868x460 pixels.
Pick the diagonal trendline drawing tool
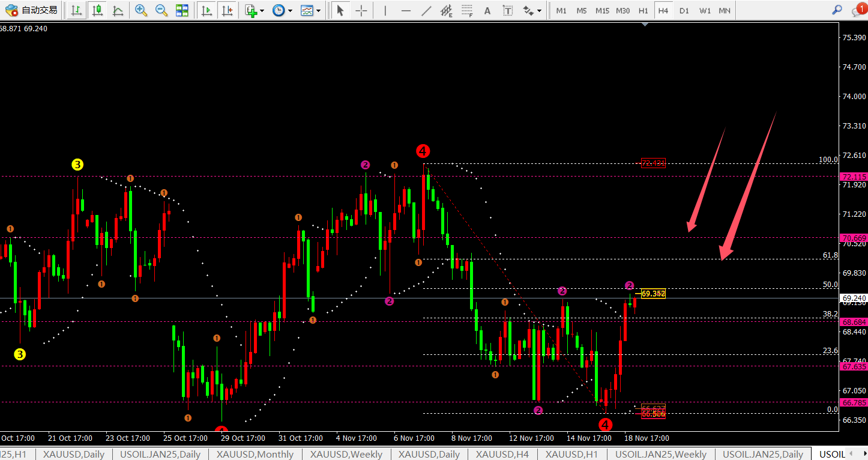point(426,10)
